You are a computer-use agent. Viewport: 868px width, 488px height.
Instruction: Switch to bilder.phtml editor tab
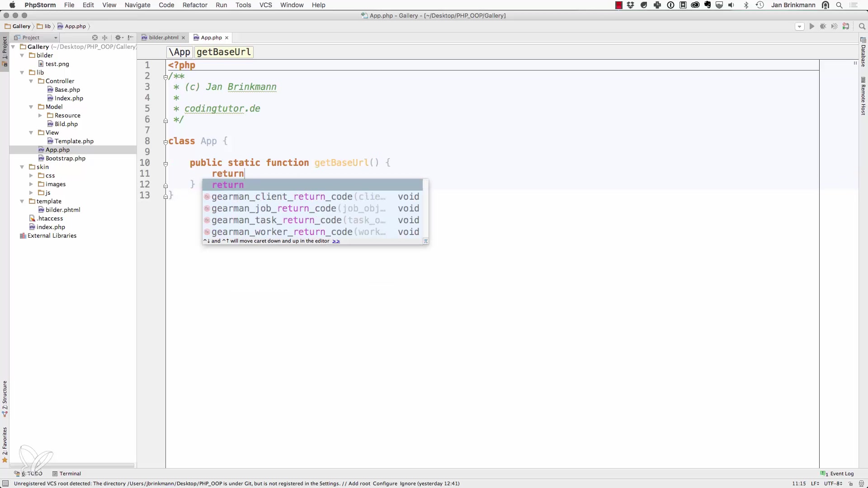coord(163,38)
